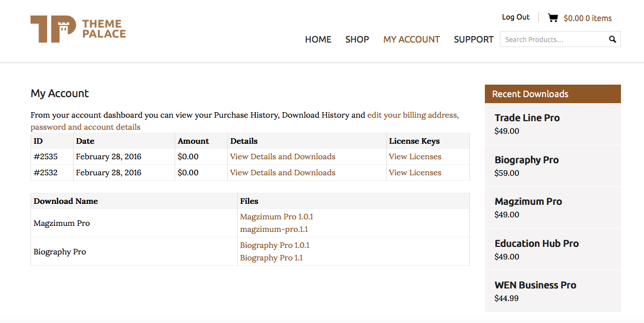View Details and Downloads for order #2535
The height and width of the screenshot is (323, 644).
pyautogui.click(x=283, y=157)
